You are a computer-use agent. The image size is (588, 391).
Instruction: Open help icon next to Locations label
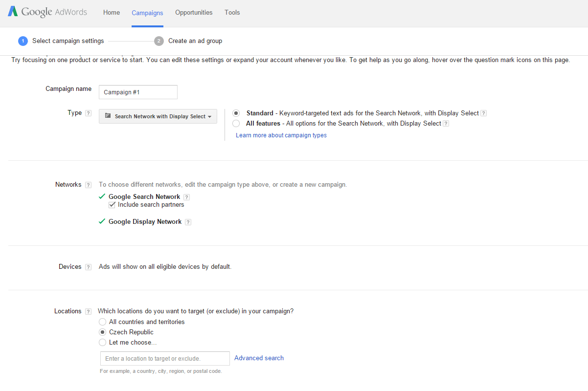coord(88,311)
